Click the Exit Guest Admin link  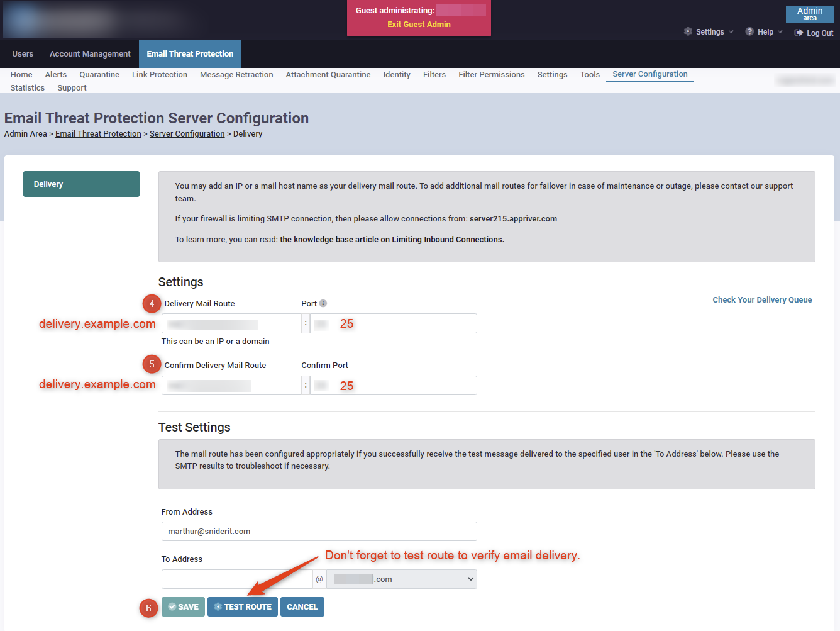[419, 25]
